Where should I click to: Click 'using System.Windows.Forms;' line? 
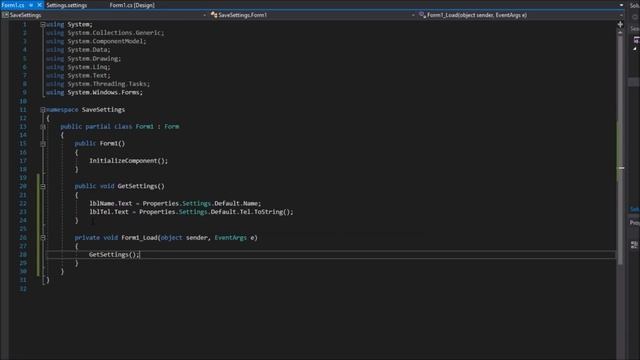point(94,93)
